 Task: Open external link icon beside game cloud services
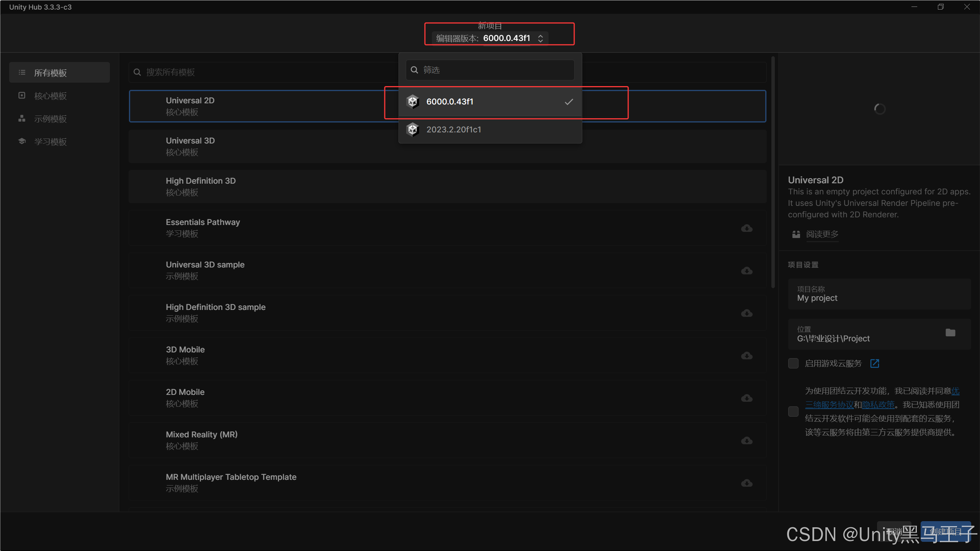pyautogui.click(x=875, y=364)
